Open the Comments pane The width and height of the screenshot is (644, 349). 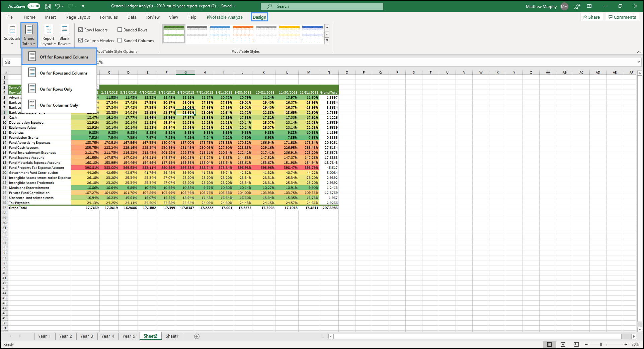pos(622,17)
